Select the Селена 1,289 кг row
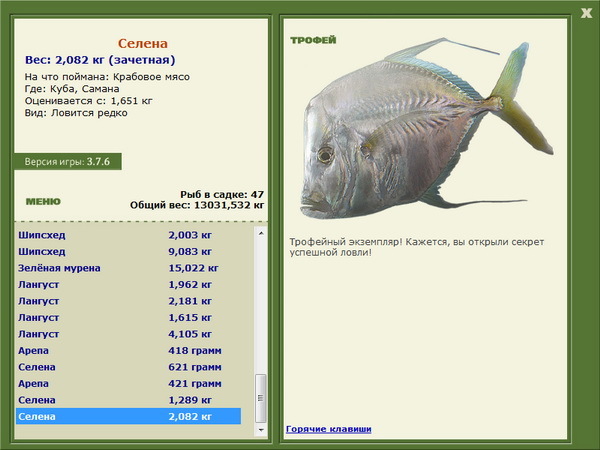 [129, 399]
